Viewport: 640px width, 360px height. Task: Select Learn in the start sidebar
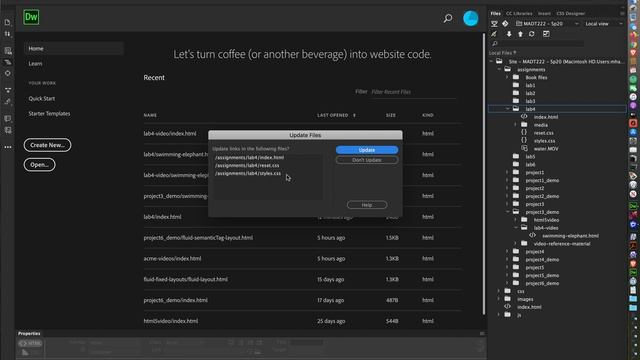click(36, 64)
